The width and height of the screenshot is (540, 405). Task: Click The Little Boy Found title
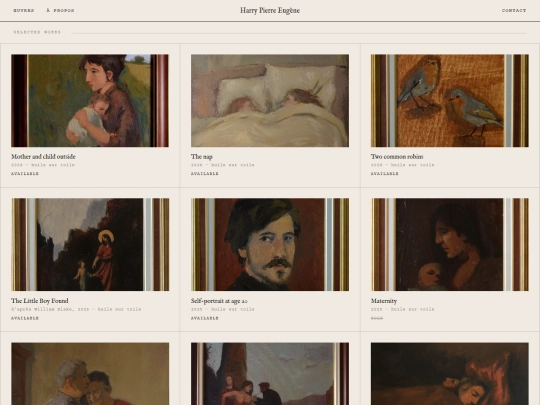click(x=40, y=301)
